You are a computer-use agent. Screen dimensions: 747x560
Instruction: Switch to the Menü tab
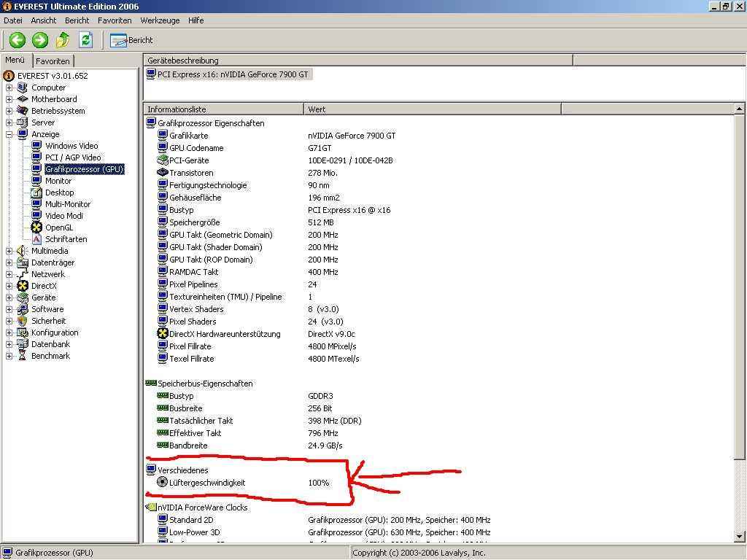point(15,60)
